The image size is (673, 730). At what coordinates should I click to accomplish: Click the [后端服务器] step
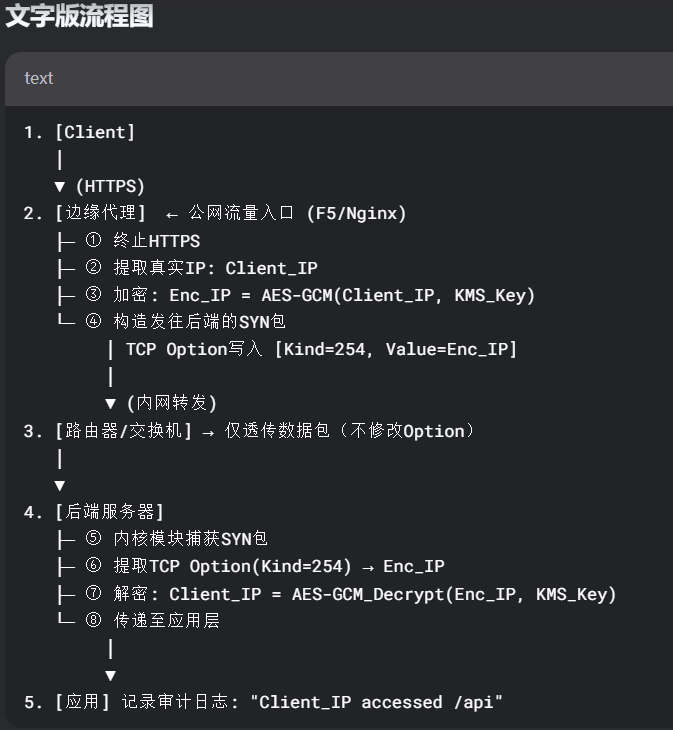tap(109, 512)
